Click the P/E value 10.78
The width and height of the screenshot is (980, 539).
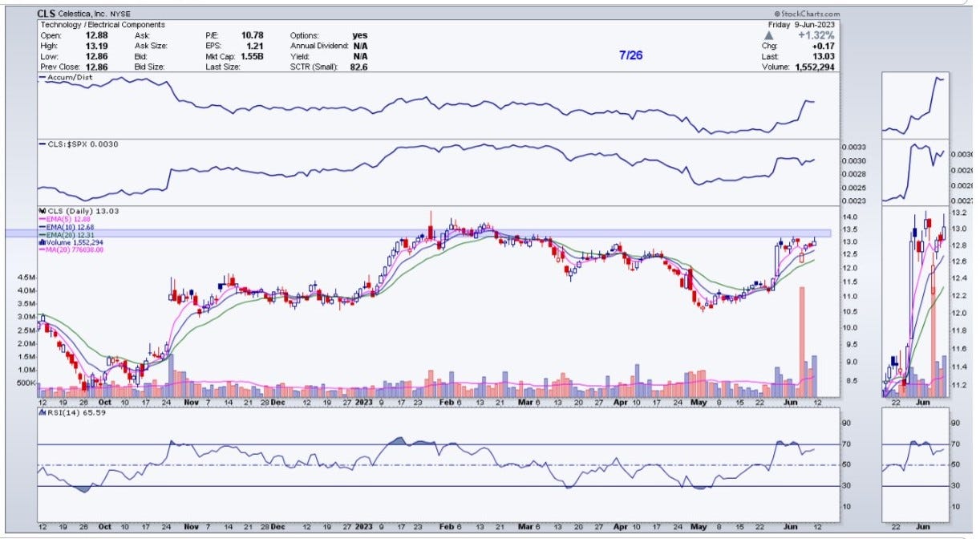click(253, 35)
